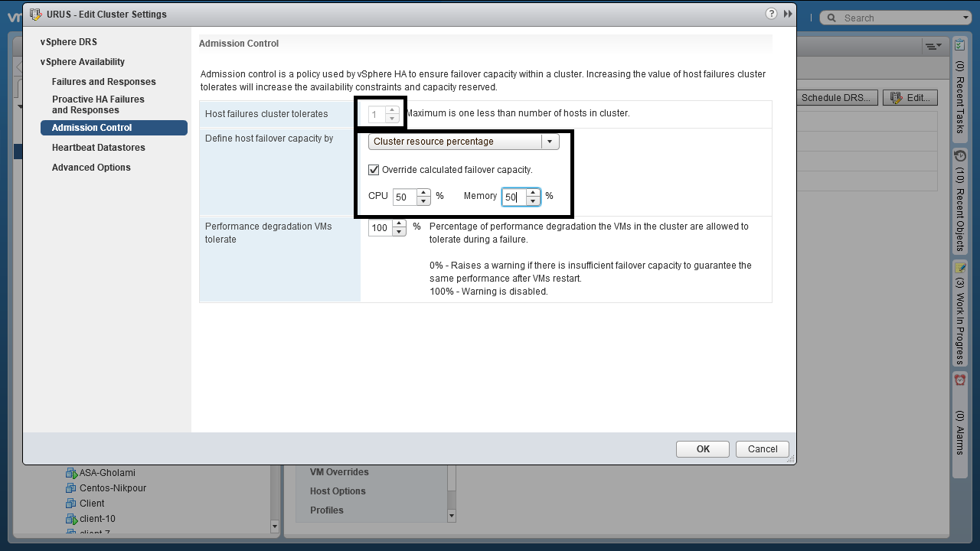Toggle Override calculated failover capacity checkbox
The width and height of the screenshot is (980, 551).
(x=374, y=170)
